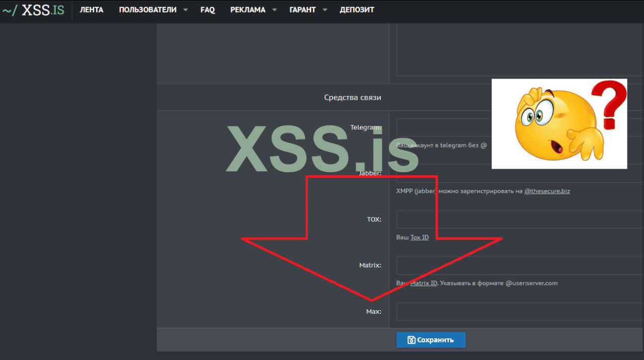Click the 'XMPP (jabber) можно зарегистрировать на' hint text
The height and width of the screenshot is (360, 644).
click(x=459, y=191)
